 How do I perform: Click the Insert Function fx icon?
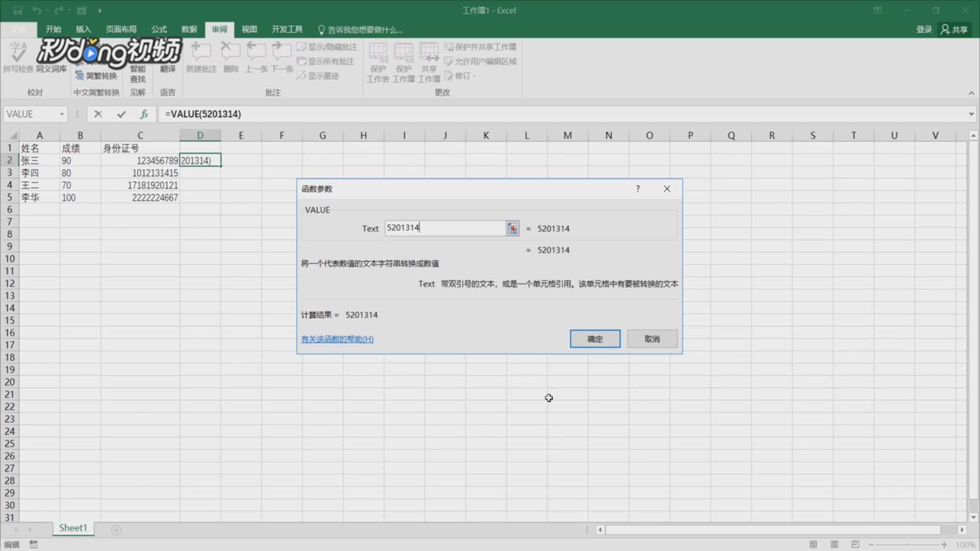144,114
